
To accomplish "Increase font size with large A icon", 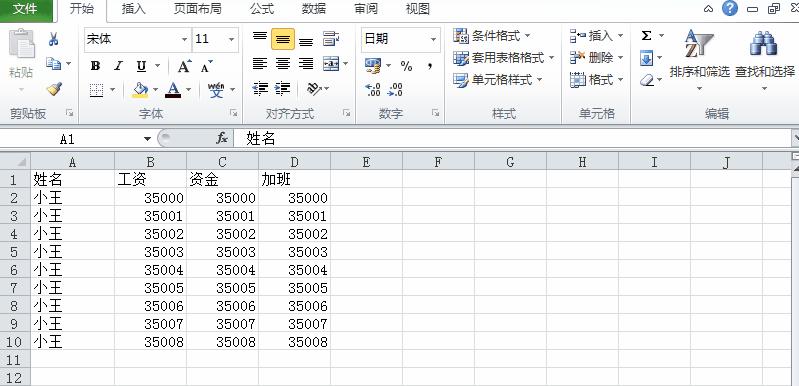I will (x=184, y=66).
